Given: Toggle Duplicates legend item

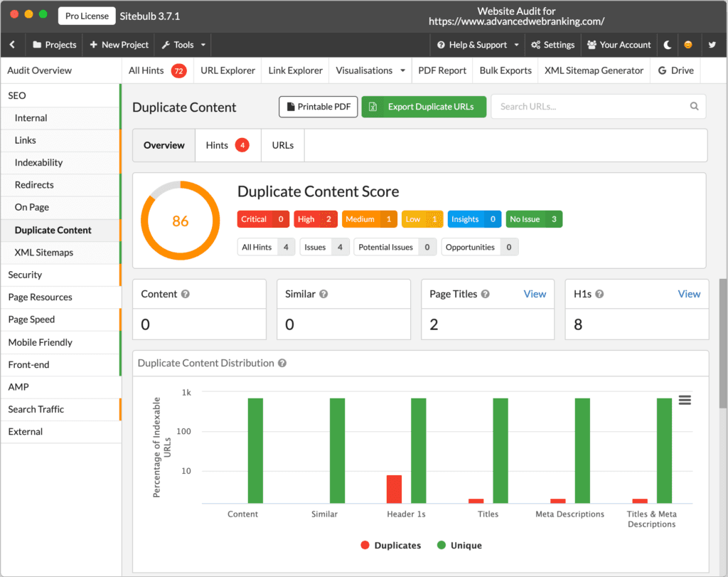Looking at the screenshot, I should 391,546.
